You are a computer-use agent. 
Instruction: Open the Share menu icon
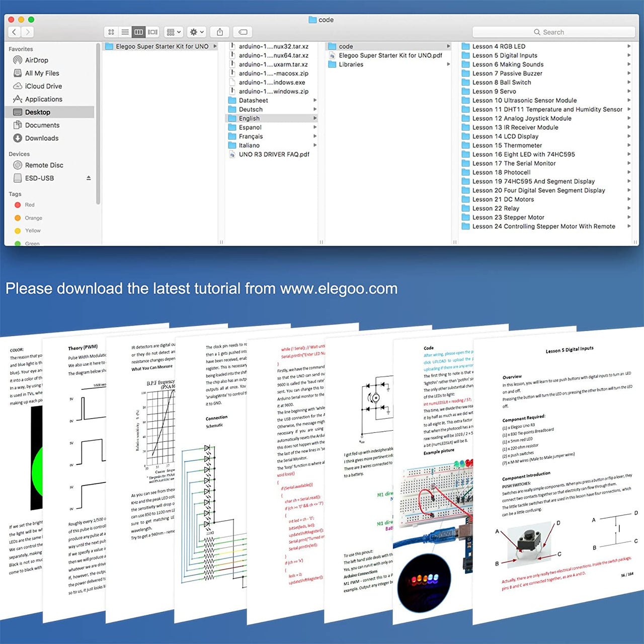[219, 32]
